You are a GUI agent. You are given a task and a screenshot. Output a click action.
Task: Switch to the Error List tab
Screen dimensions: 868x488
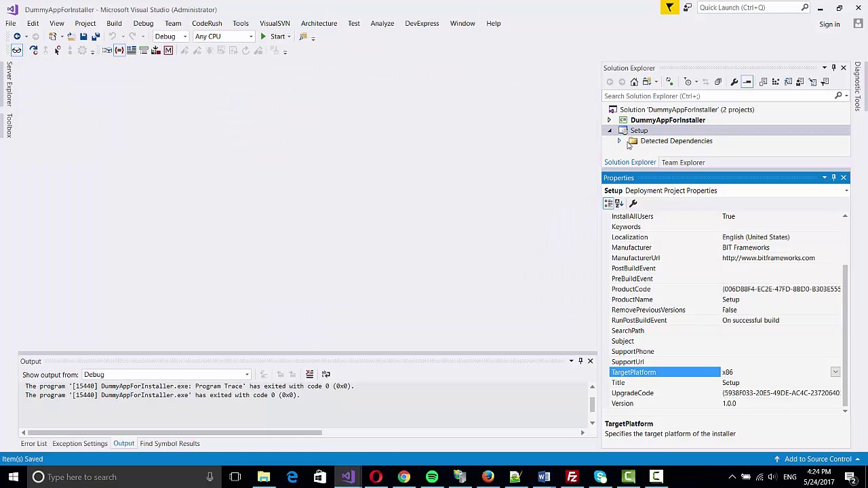[x=34, y=443]
